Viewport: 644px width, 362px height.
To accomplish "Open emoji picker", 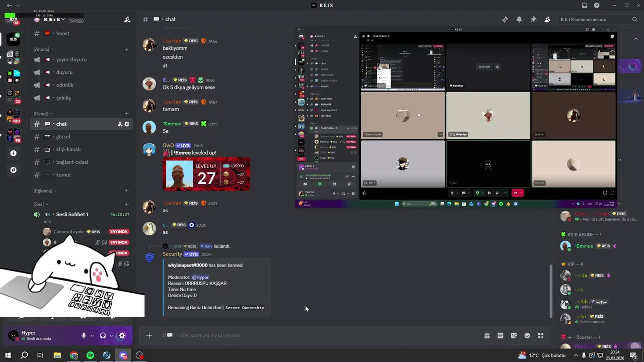I will point(527,335).
